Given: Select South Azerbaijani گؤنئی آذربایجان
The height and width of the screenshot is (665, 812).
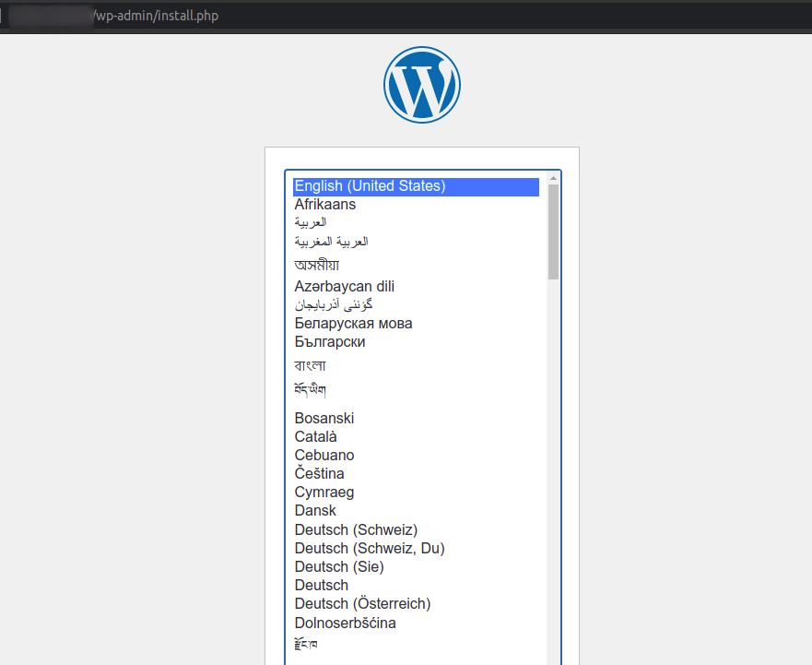Looking at the screenshot, I should 416,304.
